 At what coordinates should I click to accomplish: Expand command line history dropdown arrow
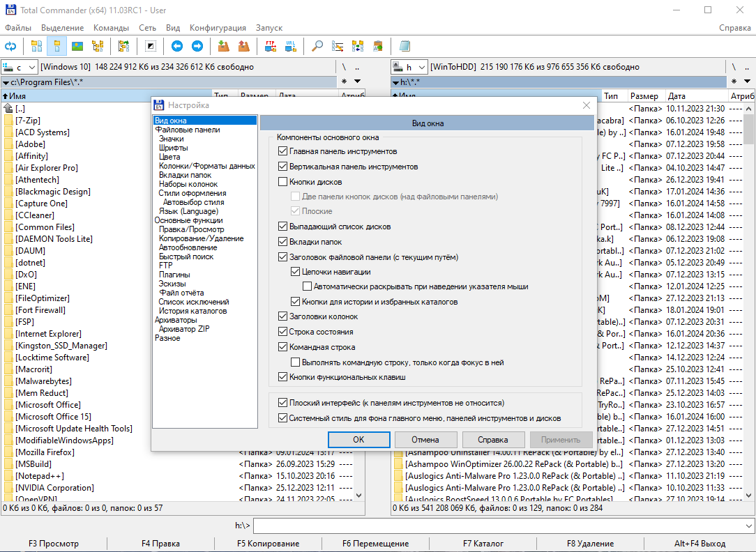point(749,526)
